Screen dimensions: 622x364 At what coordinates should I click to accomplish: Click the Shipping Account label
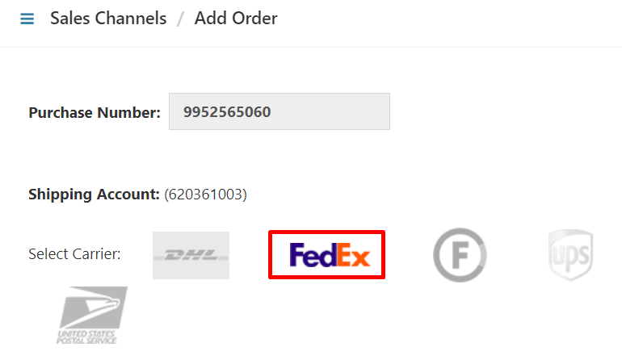click(94, 194)
